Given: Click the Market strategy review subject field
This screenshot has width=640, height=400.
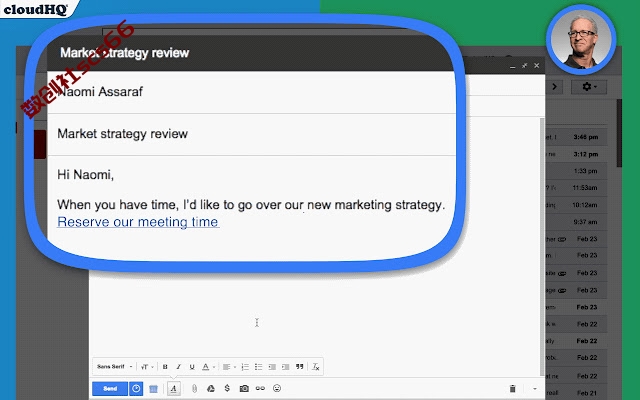Looking at the screenshot, I should pos(251,134).
